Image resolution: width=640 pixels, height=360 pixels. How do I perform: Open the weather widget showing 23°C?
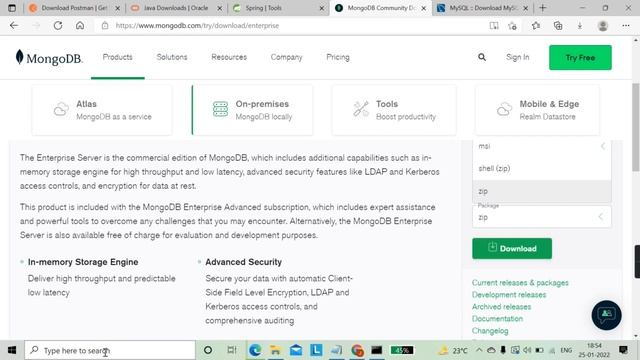click(453, 350)
